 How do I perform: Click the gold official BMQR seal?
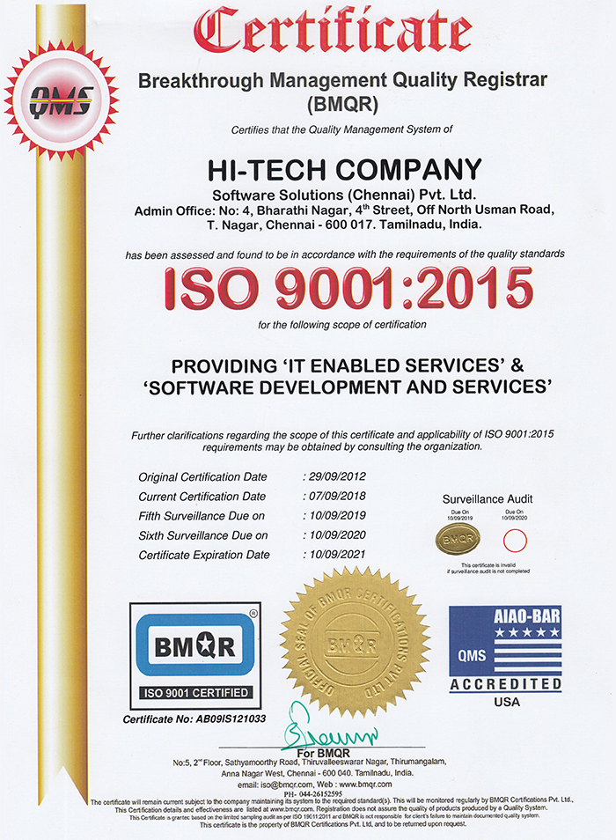[x=354, y=642]
